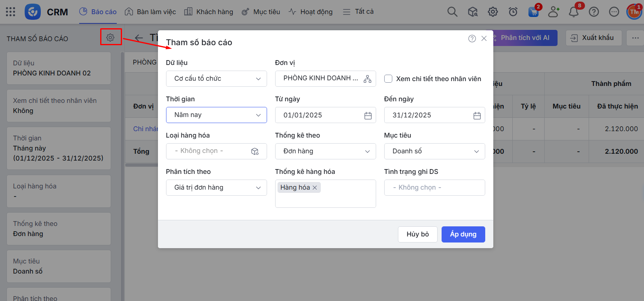
Task: Open the app launcher grid icon
Action: [x=11, y=12]
